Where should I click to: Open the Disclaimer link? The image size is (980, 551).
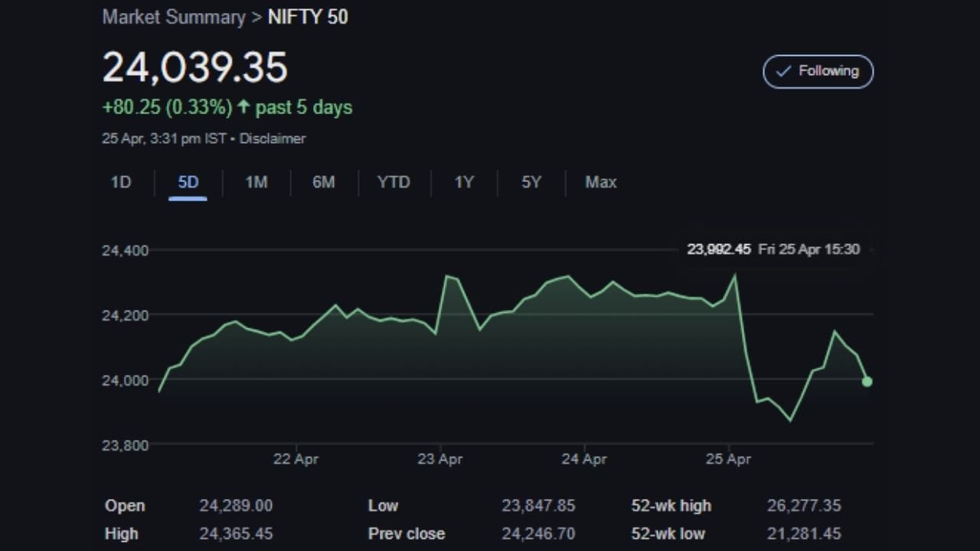coord(273,139)
